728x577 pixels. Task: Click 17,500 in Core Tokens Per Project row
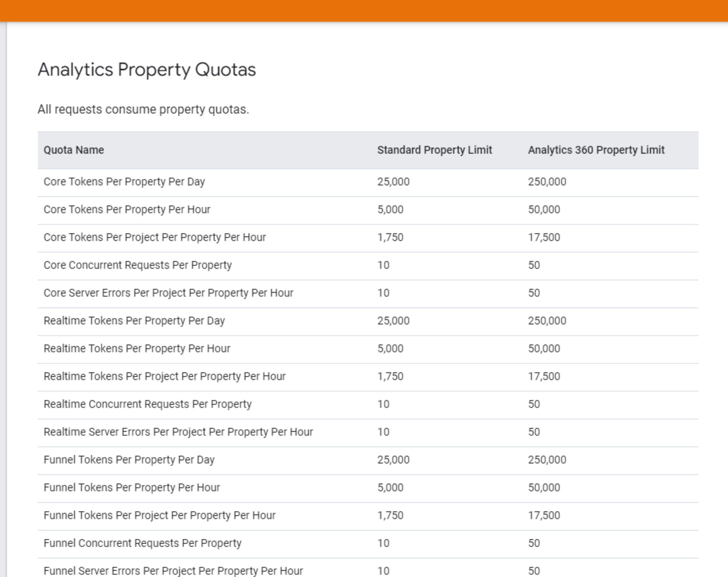[544, 237]
